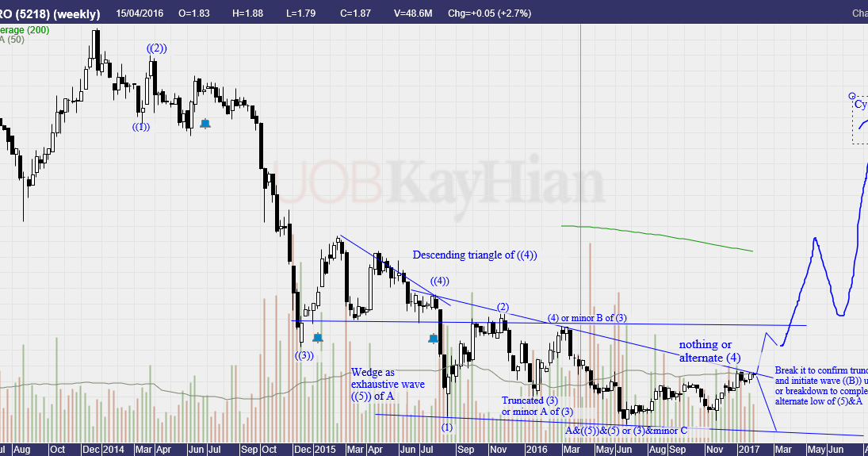Click the open price O=1.83
Screen dimensions: 868x456
point(194,13)
